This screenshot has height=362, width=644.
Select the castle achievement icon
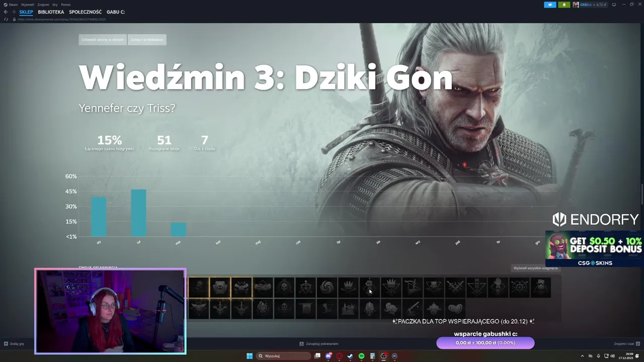348,309
